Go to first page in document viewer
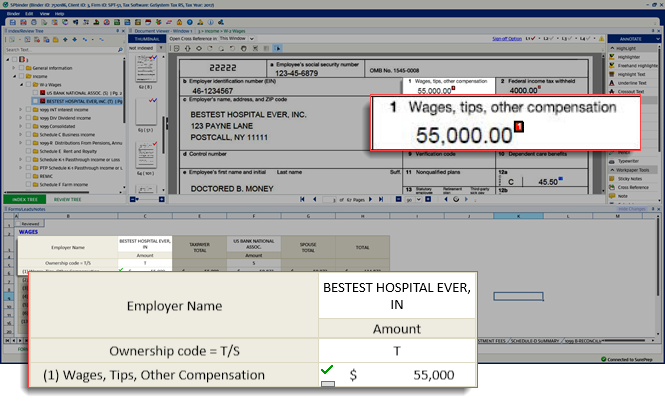Viewport: 665px width, 408px height. click(x=302, y=199)
